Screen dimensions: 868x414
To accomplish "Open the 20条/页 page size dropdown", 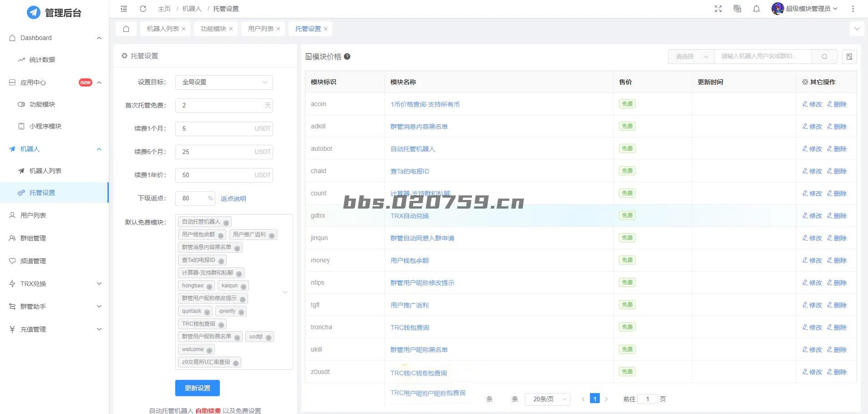I will point(547,399).
